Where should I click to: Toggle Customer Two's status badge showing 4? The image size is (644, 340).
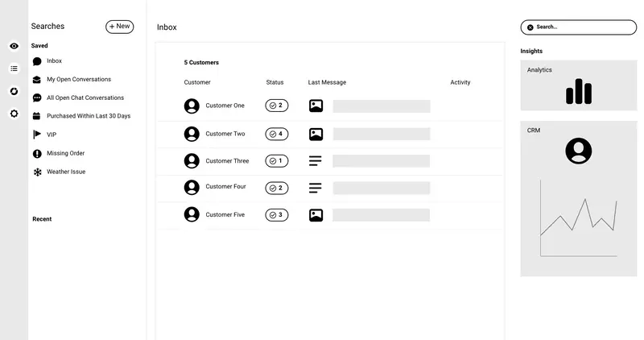(277, 134)
